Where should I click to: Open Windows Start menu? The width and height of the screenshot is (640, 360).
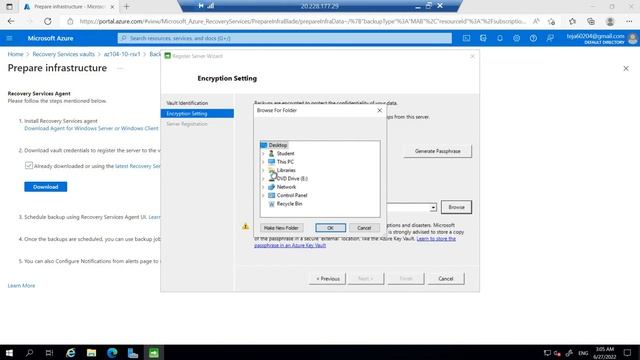(x=9, y=353)
